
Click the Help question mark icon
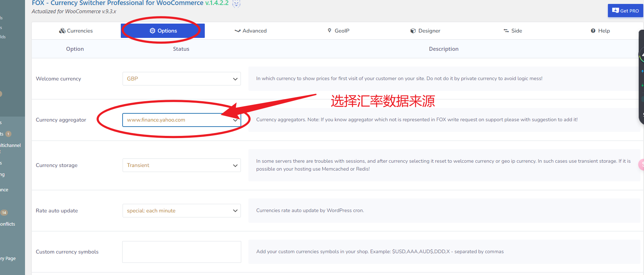tap(593, 31)
